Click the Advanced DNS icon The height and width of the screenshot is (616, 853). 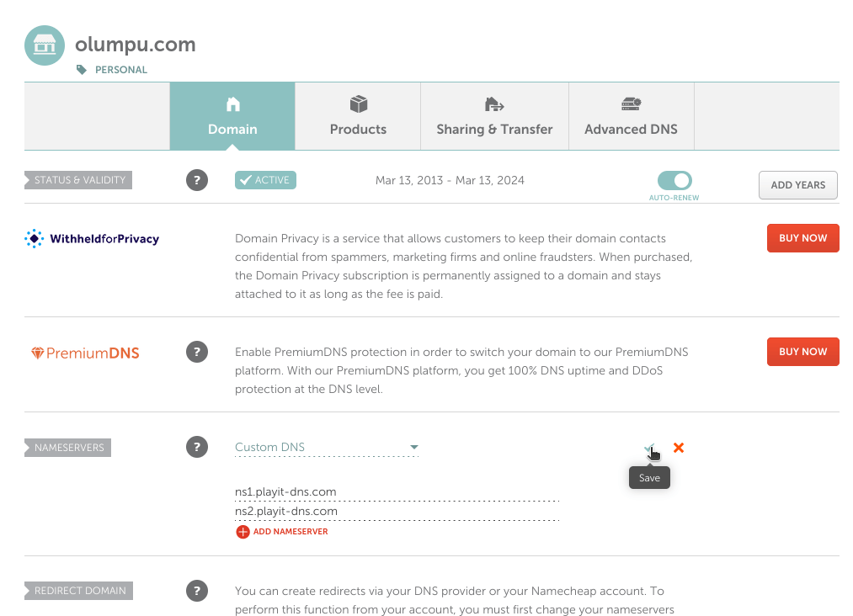[x=631, y=104]
